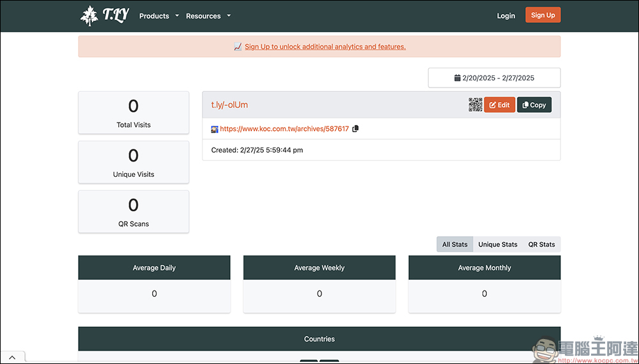Open the koc.com.tw/archives/587617 link
639x364 pixels.
pos(284,129)
